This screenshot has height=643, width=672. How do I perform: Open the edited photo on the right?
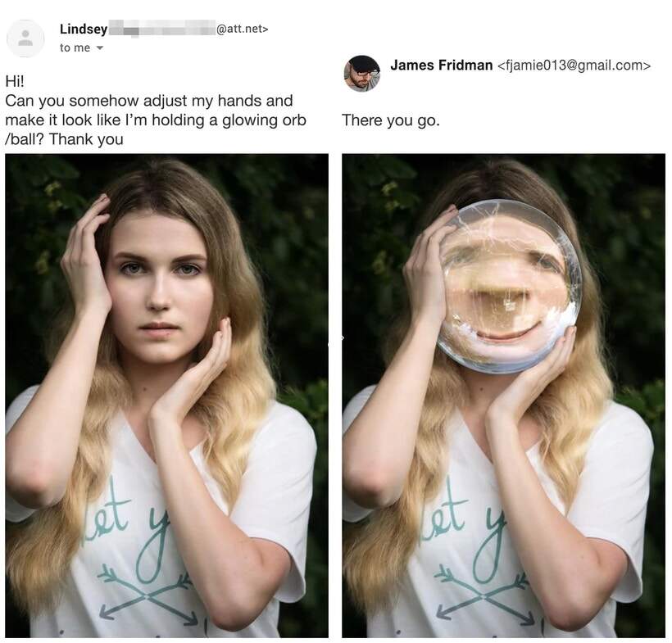click(x=503, y=396)
